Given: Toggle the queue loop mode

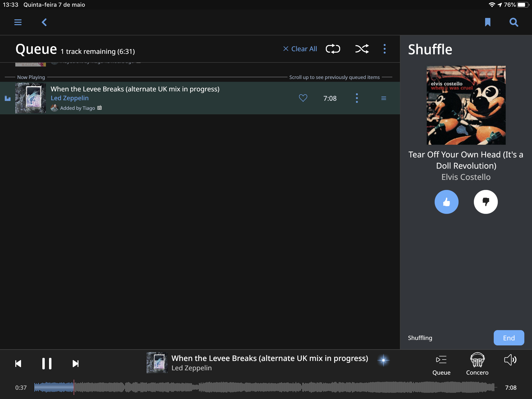Looking at the screenshot, I should [x=333, y=49].
